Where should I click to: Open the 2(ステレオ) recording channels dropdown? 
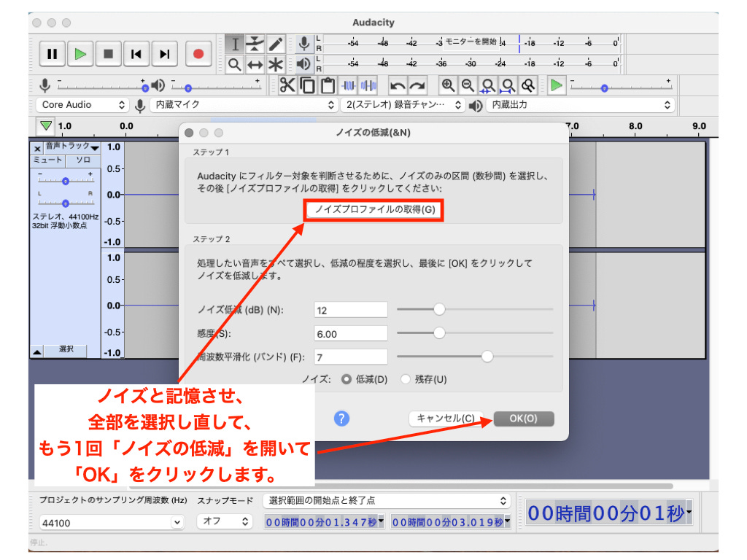[x=403, y=105]
